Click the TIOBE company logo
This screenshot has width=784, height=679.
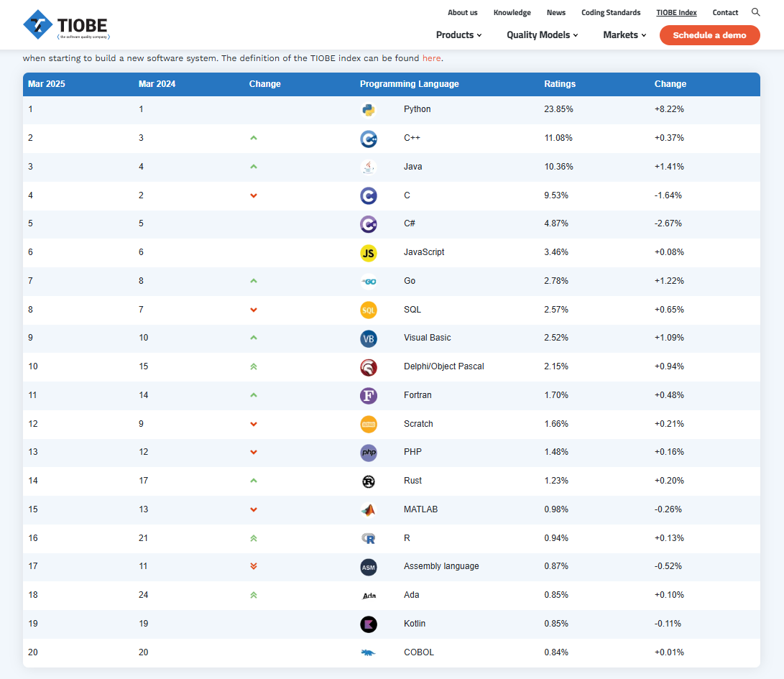(66, 24)
